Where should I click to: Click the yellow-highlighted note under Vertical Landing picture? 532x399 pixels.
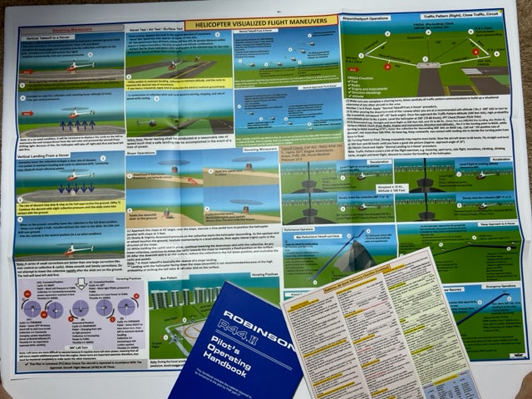pyautogui.click(x=71, y=207)
